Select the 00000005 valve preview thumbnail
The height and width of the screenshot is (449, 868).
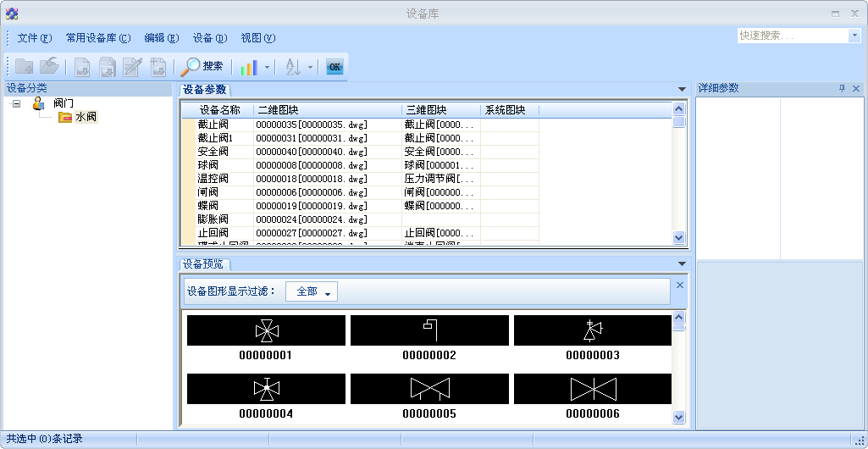429,389
